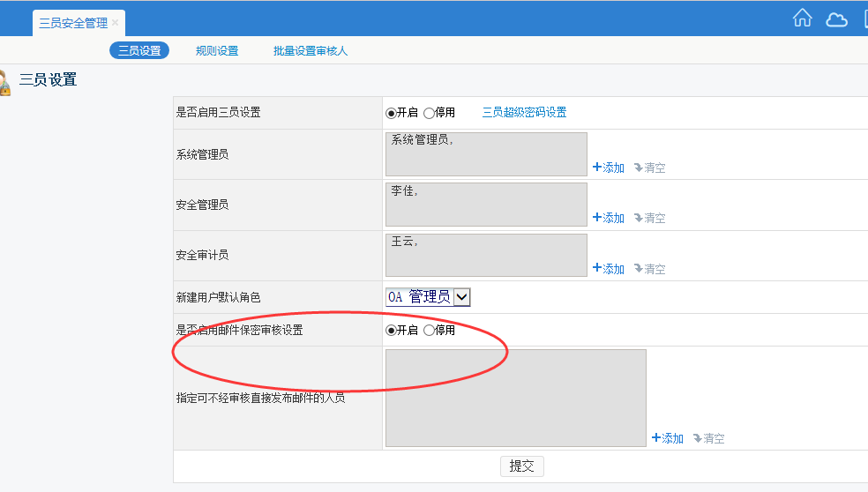Screen dimensions: 868x492
Task: Add a user to 安全管理员
Action: coord(609,218)
